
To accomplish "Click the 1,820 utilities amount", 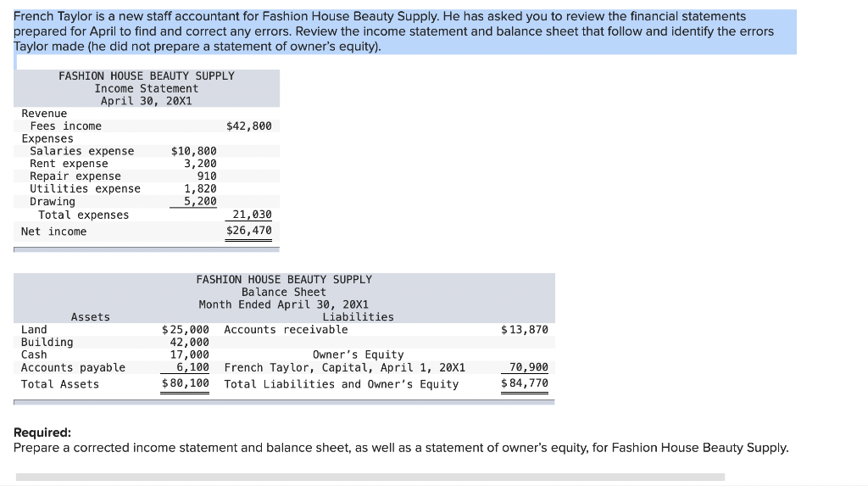I will point(200,188).
